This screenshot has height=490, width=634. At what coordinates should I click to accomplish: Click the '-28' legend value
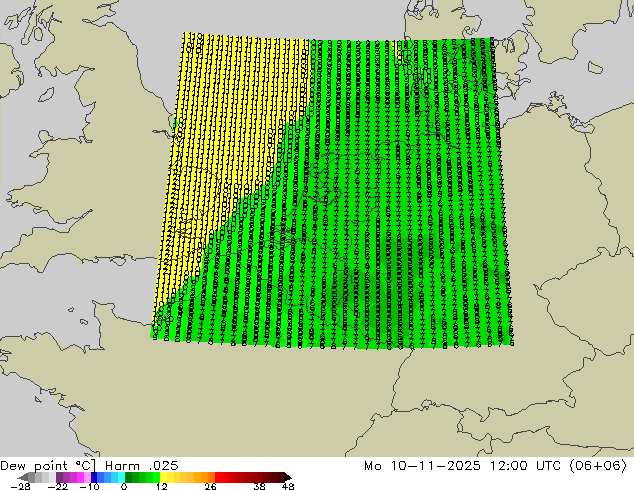pos(20,486)
